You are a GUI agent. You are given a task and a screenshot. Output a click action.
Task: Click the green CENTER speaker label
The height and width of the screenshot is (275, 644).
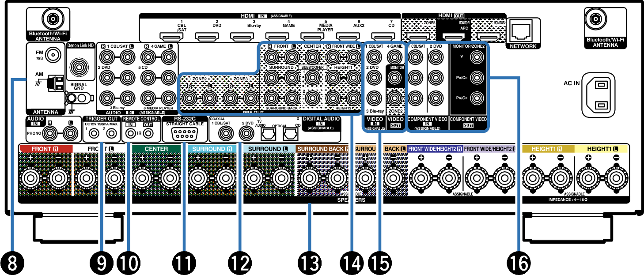[x=156, y=149]
